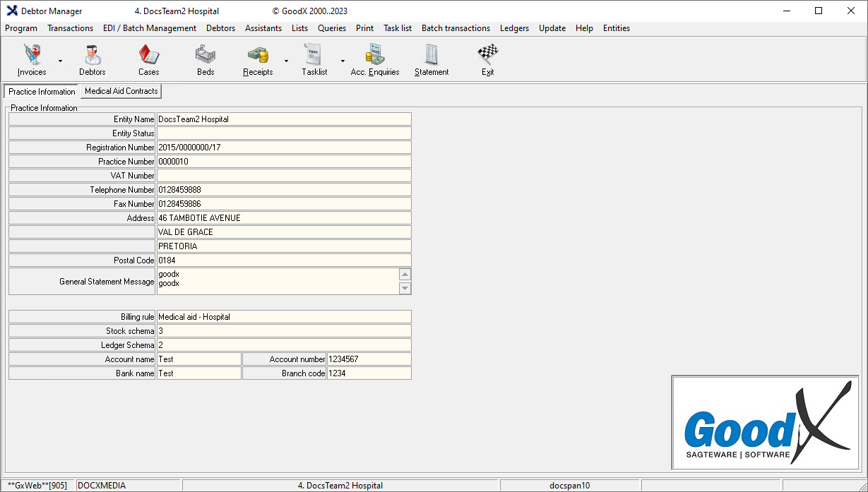Open the EDI / Batch Management menu

coord(150,28)
